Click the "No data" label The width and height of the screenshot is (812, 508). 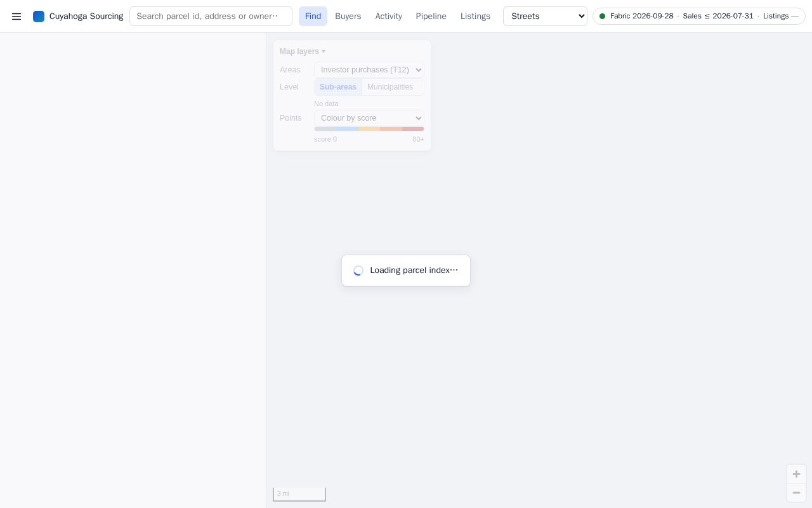click(x=326, y=104)
